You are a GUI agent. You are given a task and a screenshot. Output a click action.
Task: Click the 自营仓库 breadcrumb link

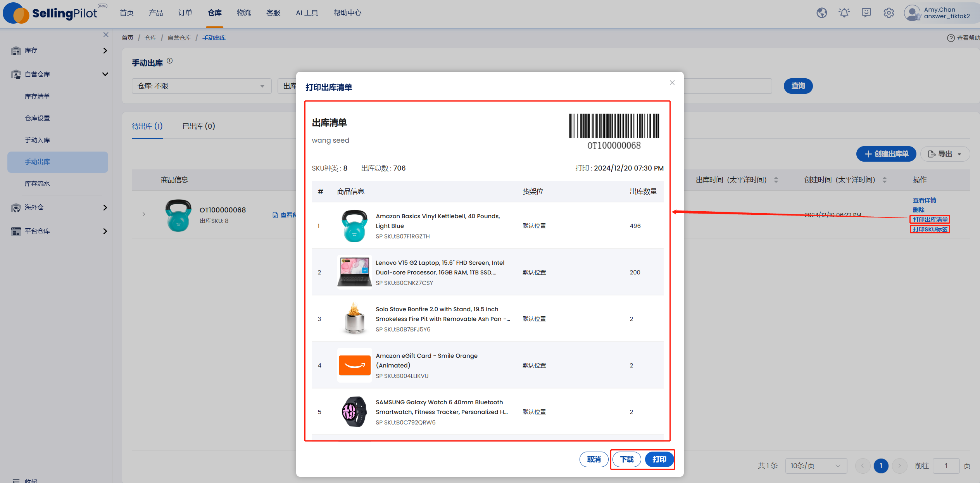pyautogui.click(x=179, y=38)
